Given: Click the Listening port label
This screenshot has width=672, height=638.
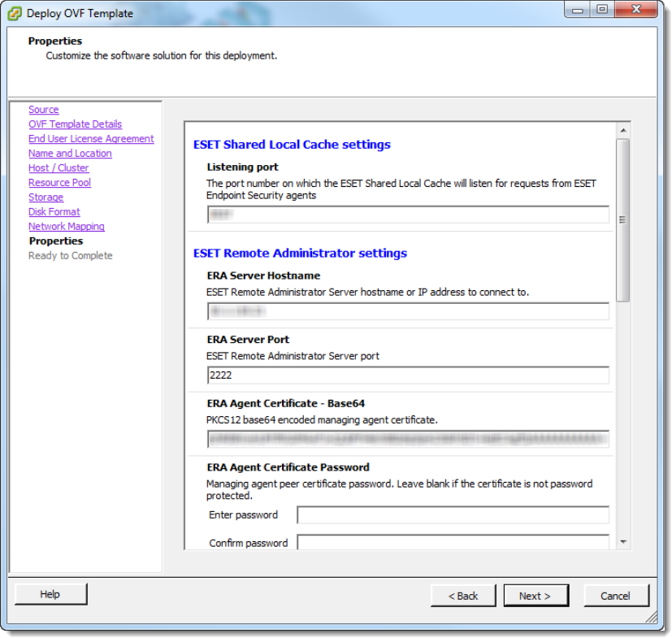Looking at the screenshot, I should coord(243,167).
